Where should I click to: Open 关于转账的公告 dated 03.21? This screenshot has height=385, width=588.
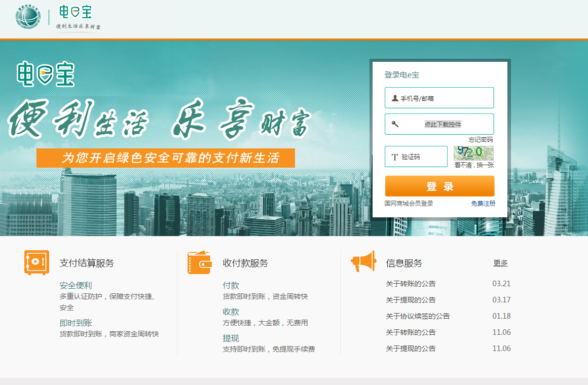click(411, 284)
